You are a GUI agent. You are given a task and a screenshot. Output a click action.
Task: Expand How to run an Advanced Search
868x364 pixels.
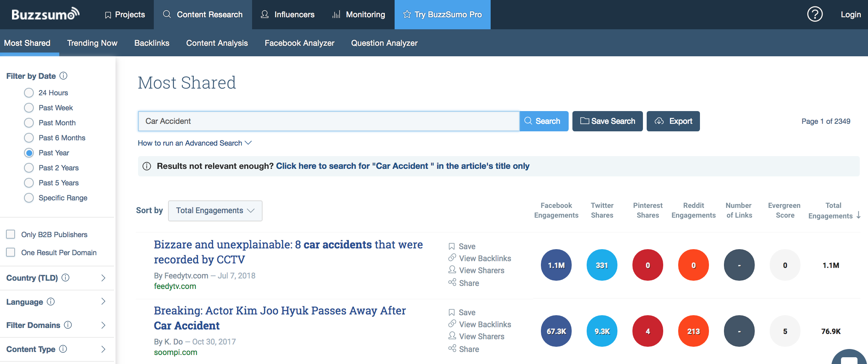pos(195,143)
